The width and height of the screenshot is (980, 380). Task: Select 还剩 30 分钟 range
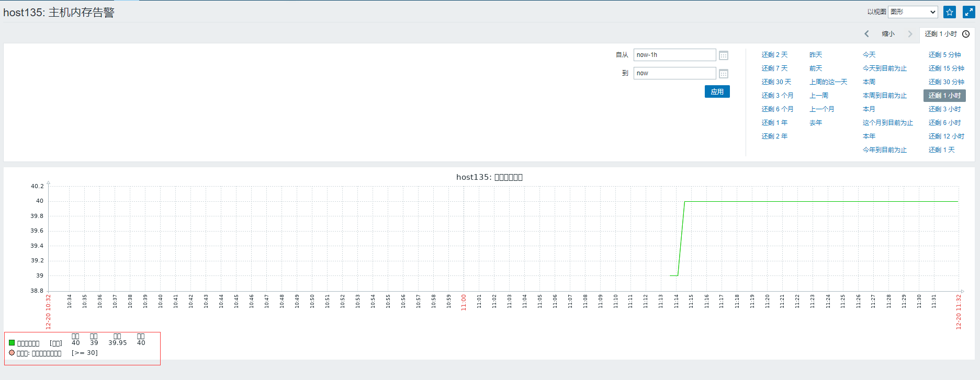(946, 82)
